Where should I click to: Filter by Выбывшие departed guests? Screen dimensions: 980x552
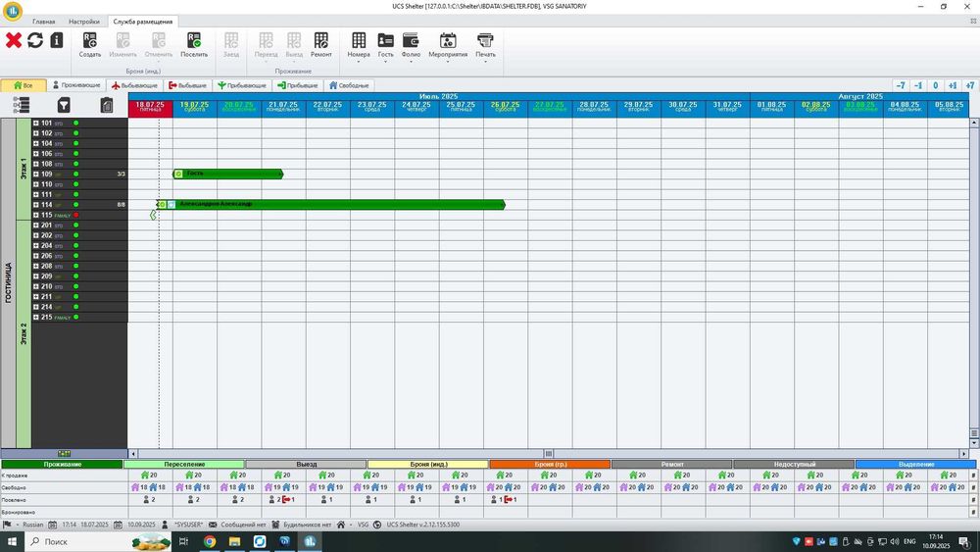click(x=187, y=85)
